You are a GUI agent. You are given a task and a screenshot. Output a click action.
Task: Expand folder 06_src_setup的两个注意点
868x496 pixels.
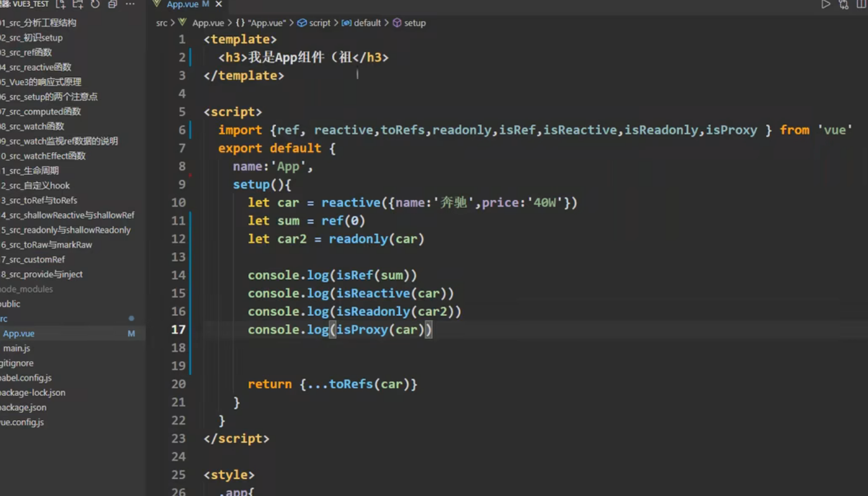click(49, 97)
